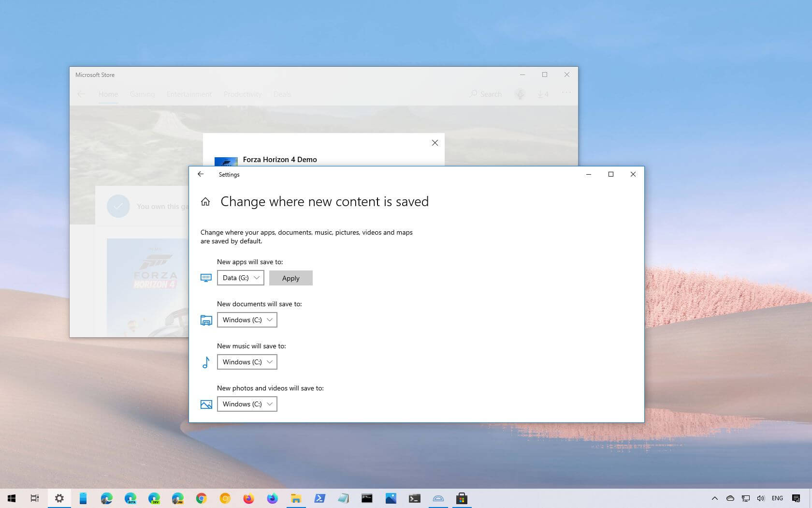This screenshot has width=812, height=508.
Task: Expand the documents save location dropdown
Action: [x=247, y=320]
